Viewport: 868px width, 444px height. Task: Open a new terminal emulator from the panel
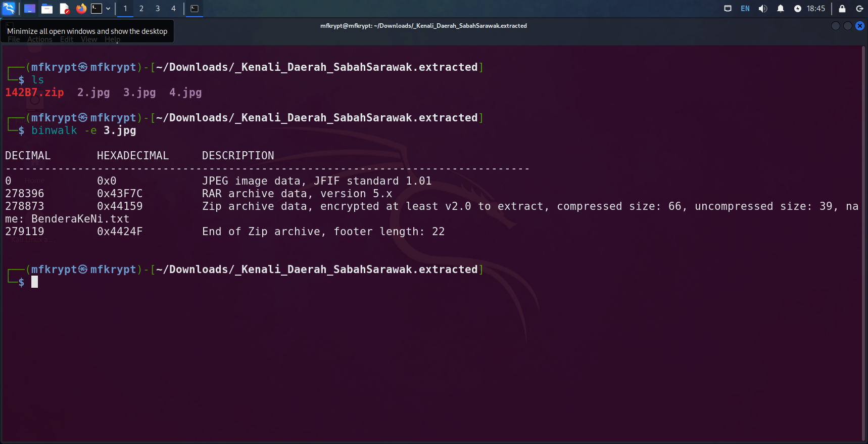click(97, 9)
